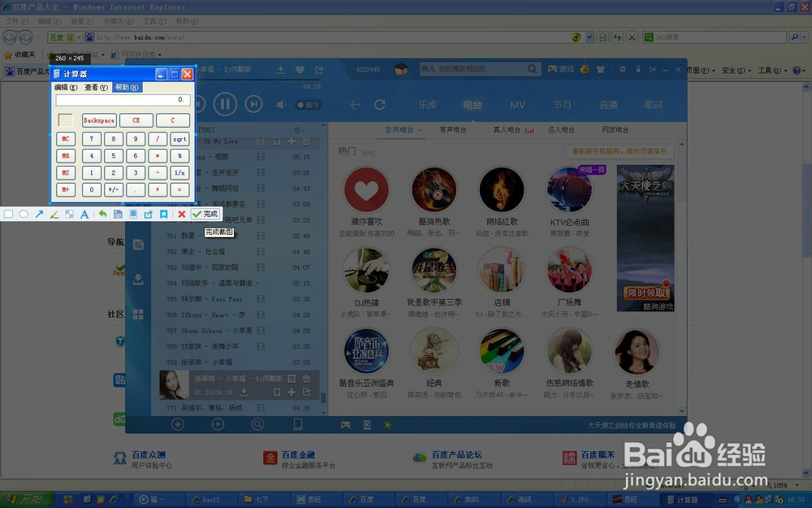This screenshot has width=812, height=508.
Task: Select the mosaic tool in the annotation toolbar
Action: point(68,214)
